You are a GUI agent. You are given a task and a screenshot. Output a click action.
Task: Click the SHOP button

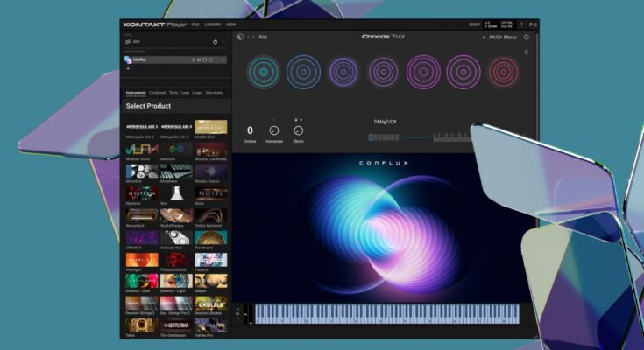474,24
